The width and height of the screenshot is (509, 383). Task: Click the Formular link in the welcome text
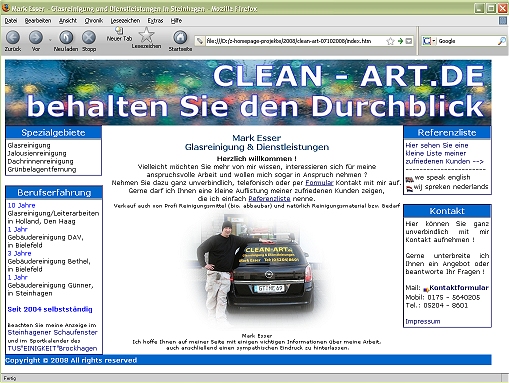[x=319, y=183]
